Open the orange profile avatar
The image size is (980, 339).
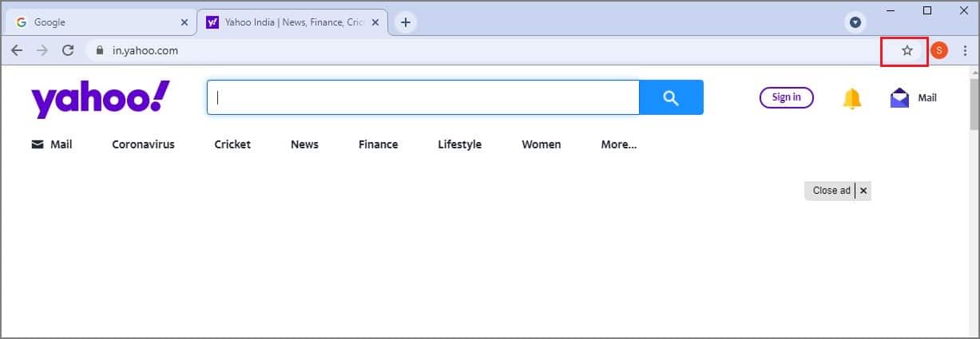(939, 50)
